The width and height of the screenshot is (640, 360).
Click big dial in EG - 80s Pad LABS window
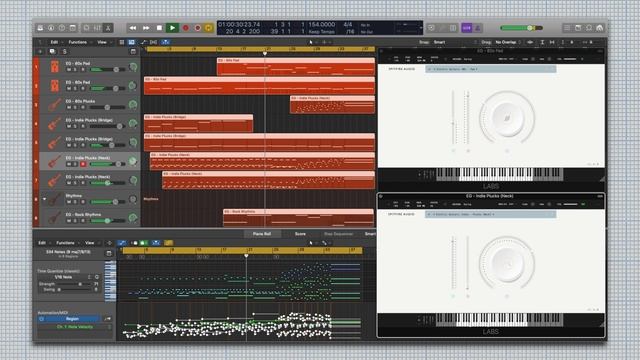pos(507,117)
